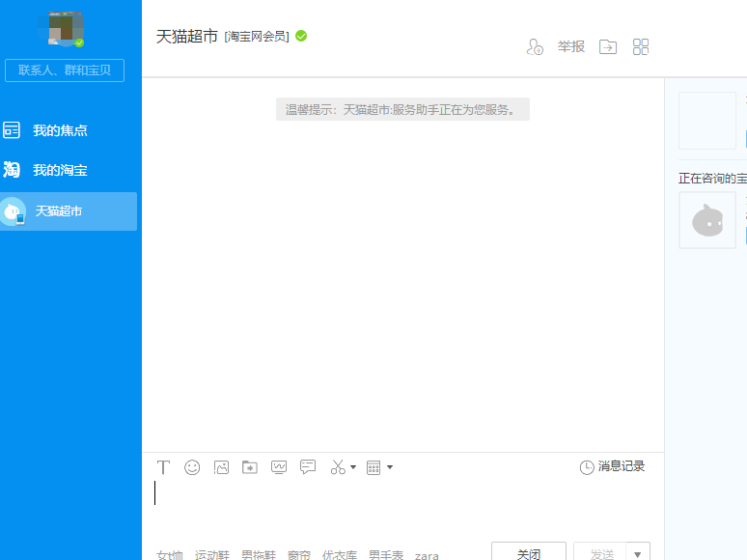Click the calculator icon in toolbar
747x560 pixels.
(x=373, y=467)
